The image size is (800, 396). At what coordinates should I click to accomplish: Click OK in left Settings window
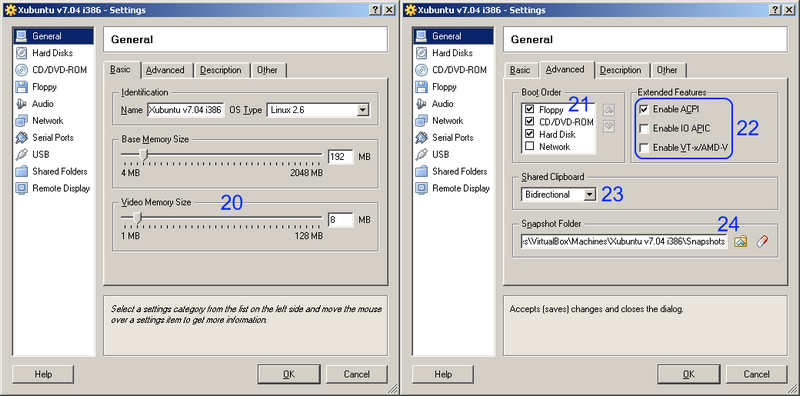click(x=289, y=374)
